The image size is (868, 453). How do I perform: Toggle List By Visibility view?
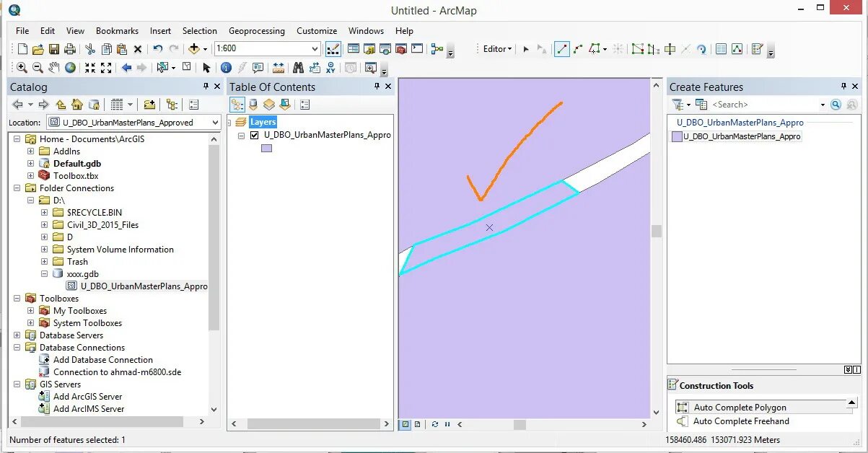(x=269, y=105)
